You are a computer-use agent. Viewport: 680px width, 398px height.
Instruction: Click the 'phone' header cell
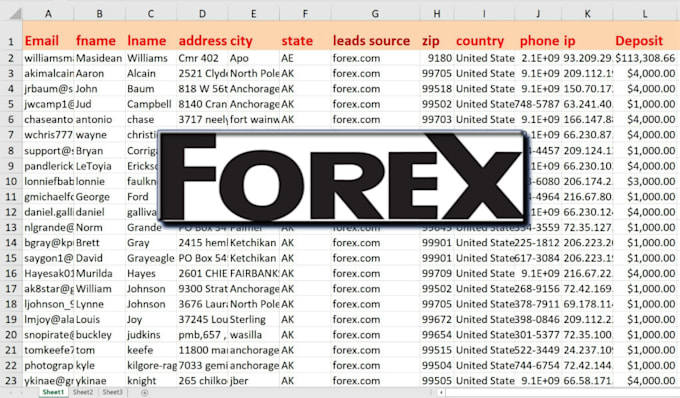(538, 36)
